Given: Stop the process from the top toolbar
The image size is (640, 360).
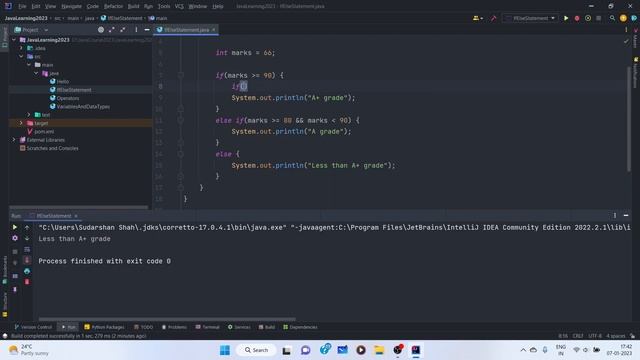Looking at the screenshot, I should [598, 18].
